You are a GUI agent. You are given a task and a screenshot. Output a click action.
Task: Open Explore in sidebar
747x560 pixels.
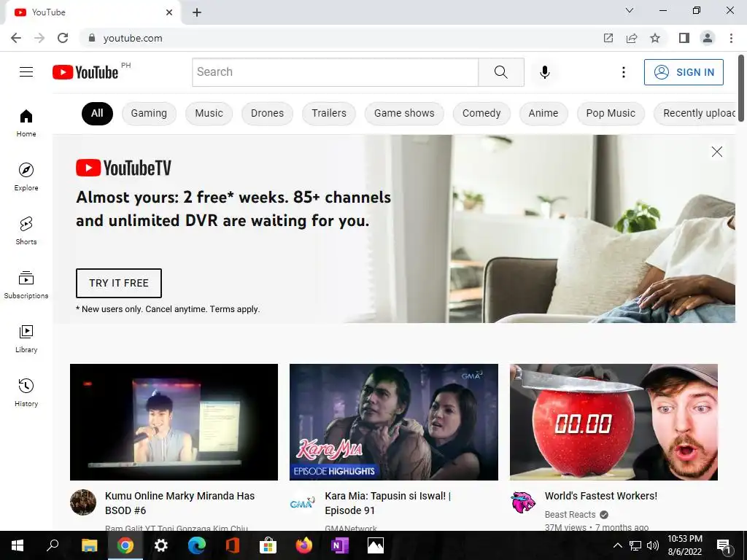click(x=26, y=176)
